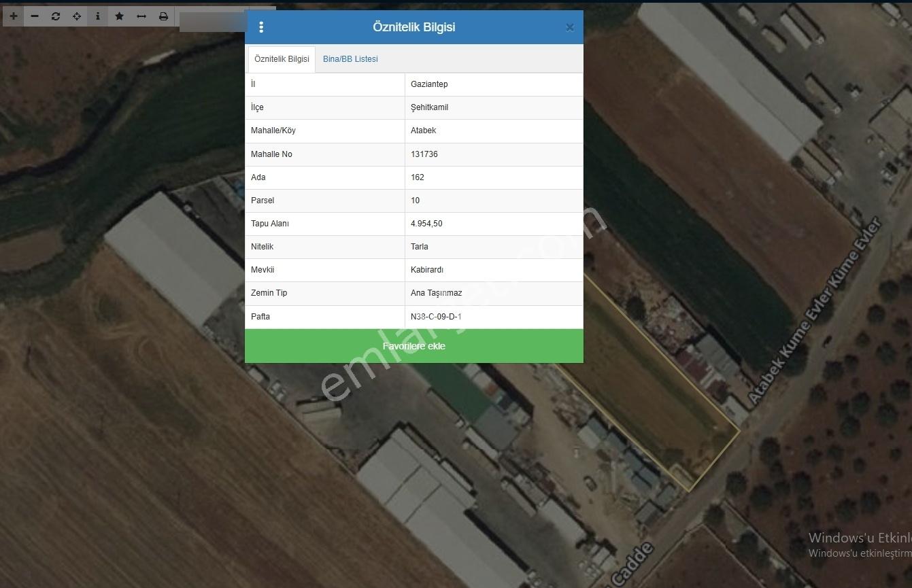This screenshot has width=912, height=588.
Task: Switch to the Bina/BB Listesi tab
Action: pos(350,59)
